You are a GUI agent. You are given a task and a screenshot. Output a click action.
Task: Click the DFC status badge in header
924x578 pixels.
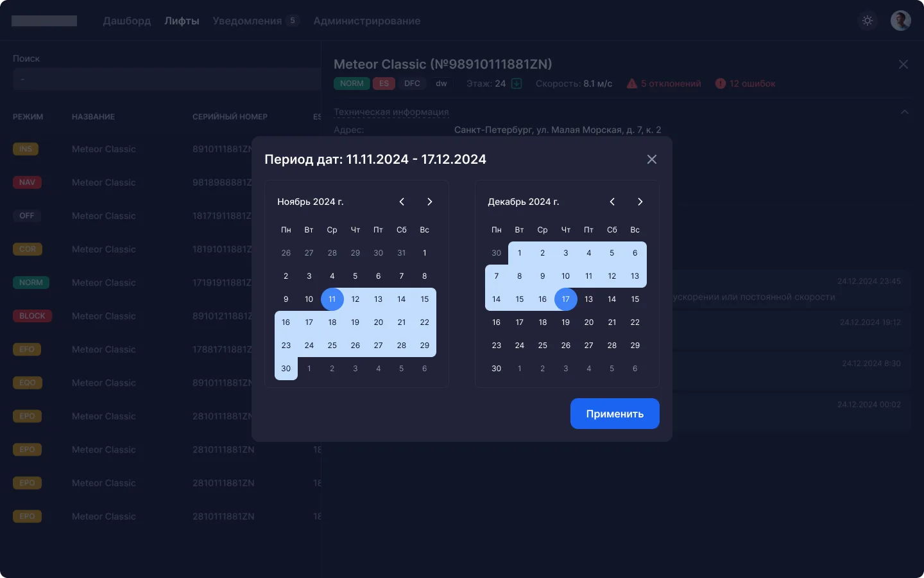[x=412, y=83]
